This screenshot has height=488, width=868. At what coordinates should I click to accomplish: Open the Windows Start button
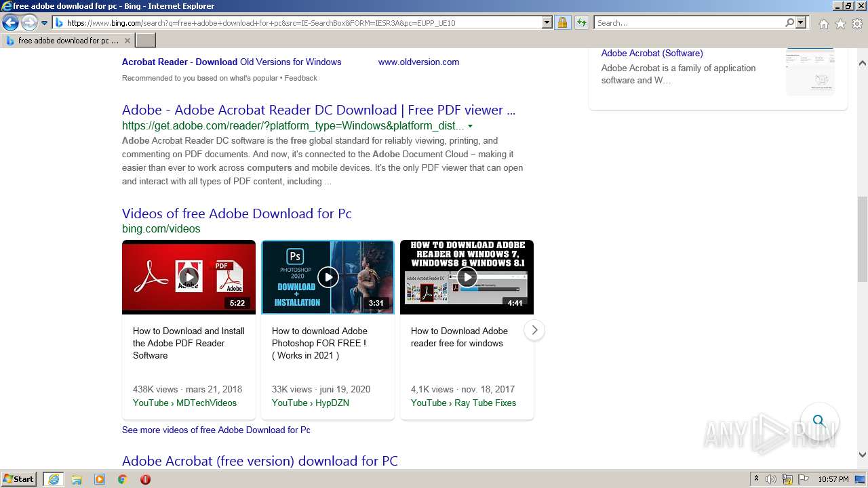(19, 479)
